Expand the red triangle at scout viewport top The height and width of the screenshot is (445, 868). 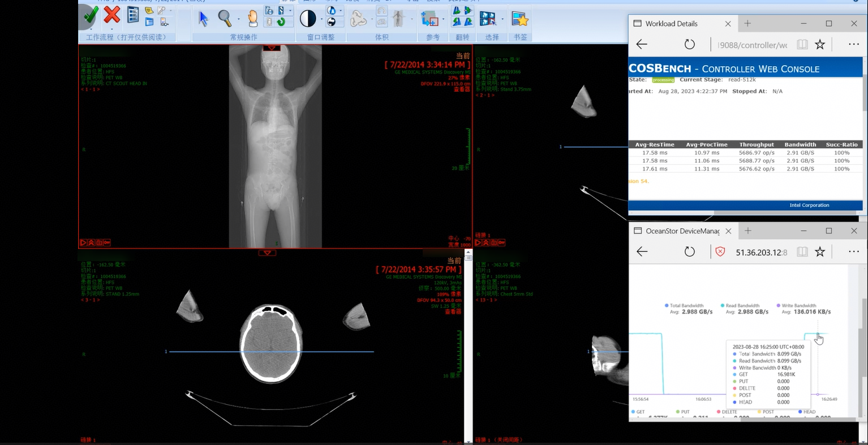tap(272, 48)
